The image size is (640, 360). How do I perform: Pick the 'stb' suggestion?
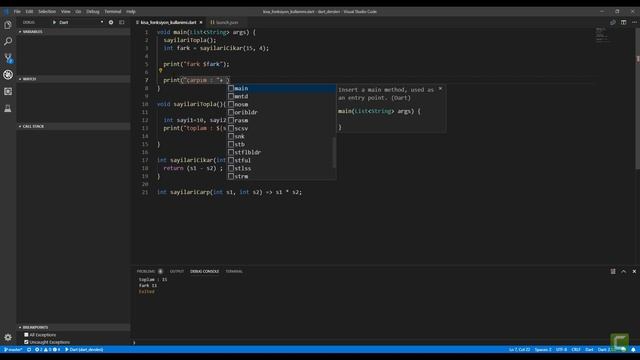[281, 144]
